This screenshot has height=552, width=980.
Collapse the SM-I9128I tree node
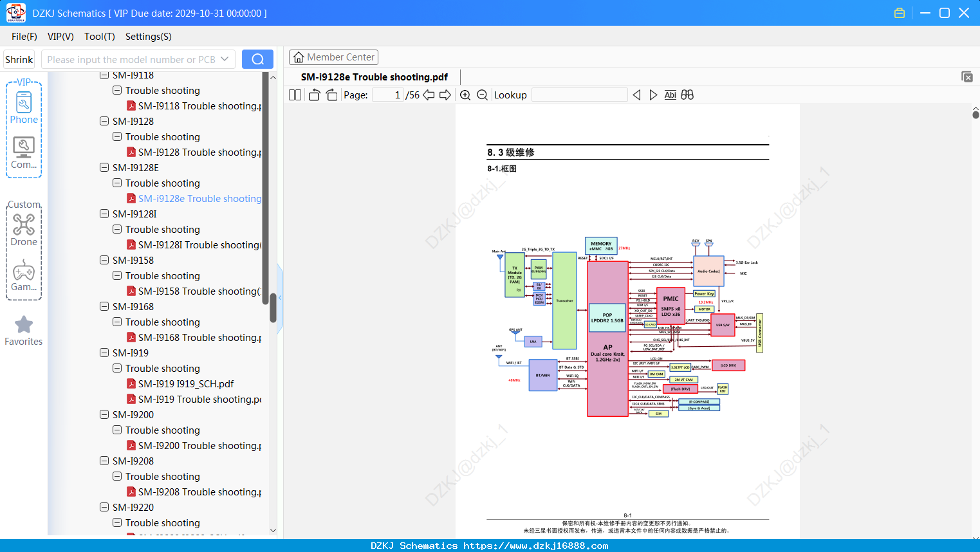coord(104,214)
